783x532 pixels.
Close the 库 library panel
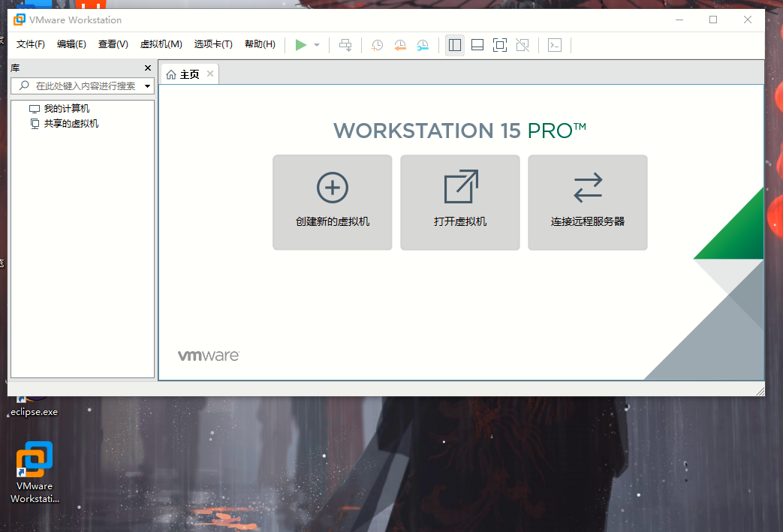pos(148,68)
